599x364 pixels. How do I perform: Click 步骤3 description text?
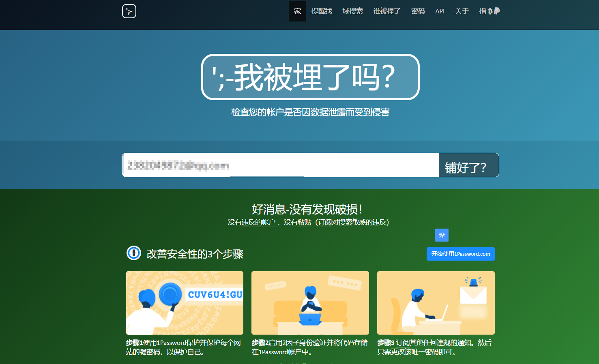pos(434,347)
